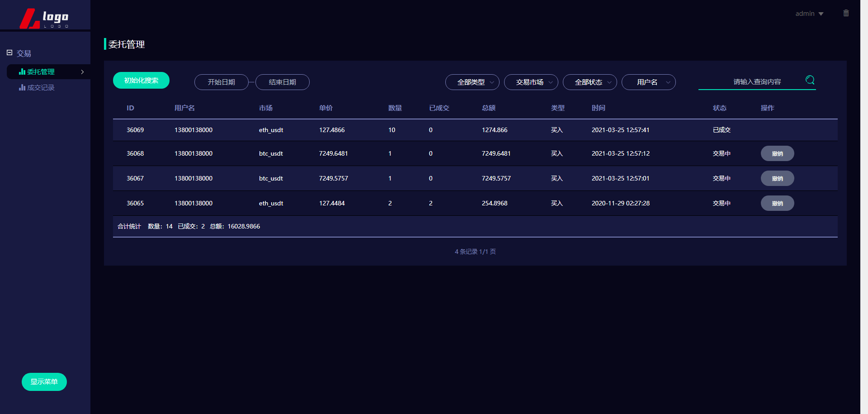Select the 委托管理 menu item
868x414 pixels.
pyautogui.click(x=41, y=72)
